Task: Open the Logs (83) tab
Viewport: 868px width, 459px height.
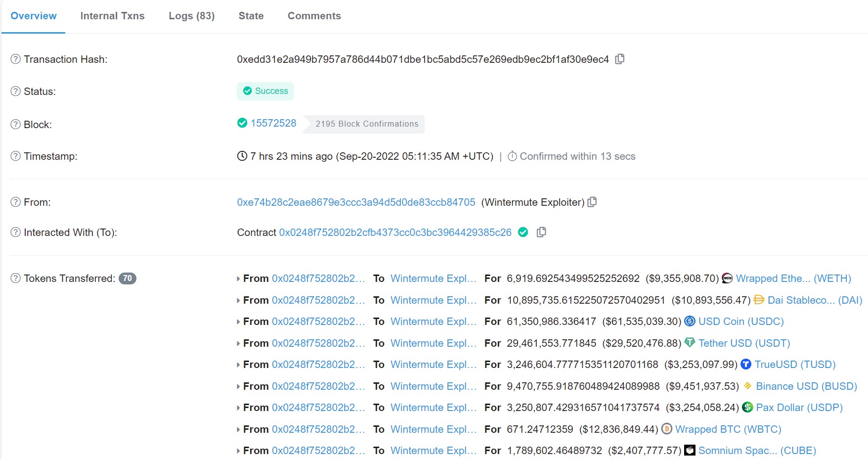Action: 191,15
